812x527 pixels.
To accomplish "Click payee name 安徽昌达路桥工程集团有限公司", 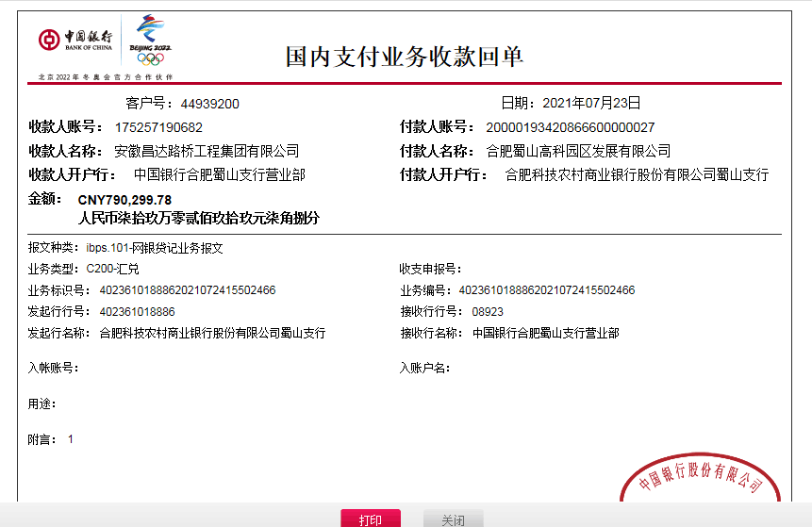I will [207, 151].
